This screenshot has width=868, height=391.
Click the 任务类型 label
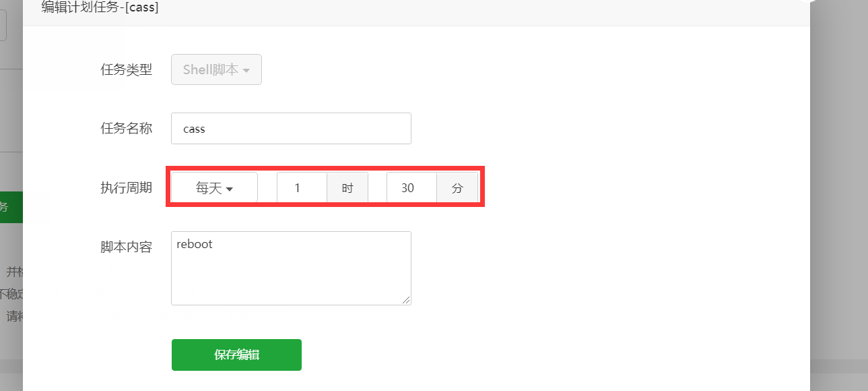coord(127,69)
